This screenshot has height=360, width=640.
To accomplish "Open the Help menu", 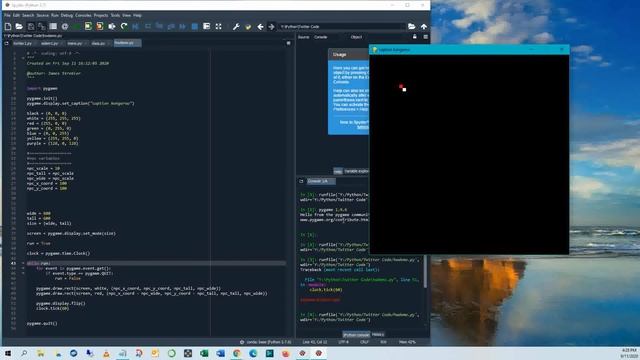I will click(137, 16).
